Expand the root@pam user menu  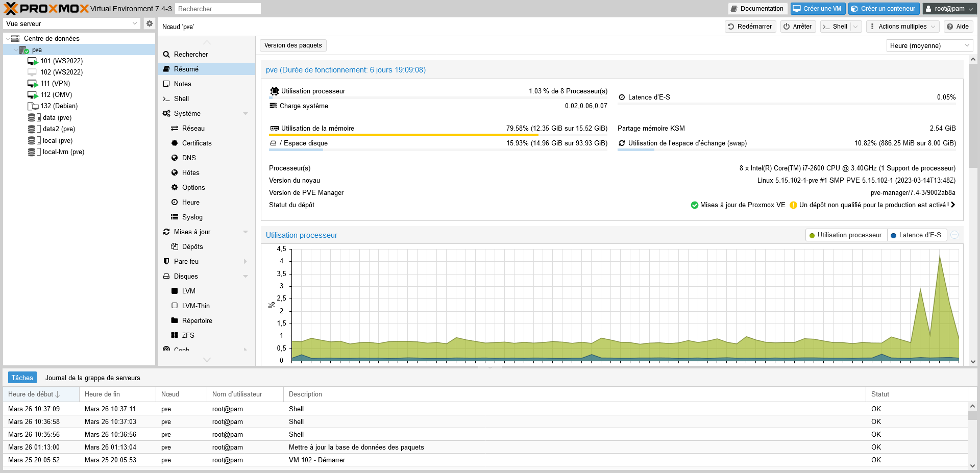[949, 9]
